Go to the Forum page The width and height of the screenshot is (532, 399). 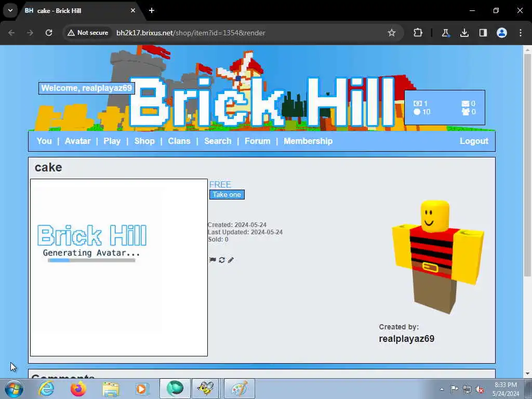pyautogui.click(x=258, y=141)
